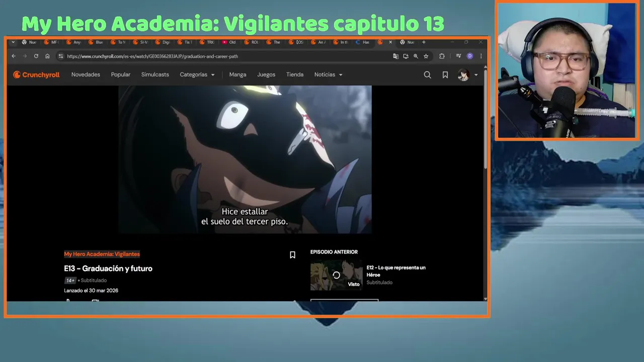This screenshot has width=644, height=362.
Task: Expand the Noticias dropdown
Action: 329,74
